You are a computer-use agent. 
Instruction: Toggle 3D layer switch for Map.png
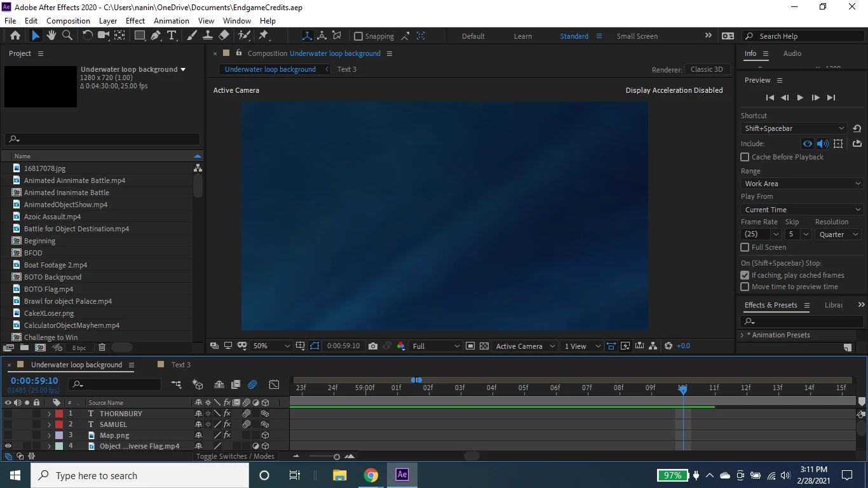(x=265, y=435)
